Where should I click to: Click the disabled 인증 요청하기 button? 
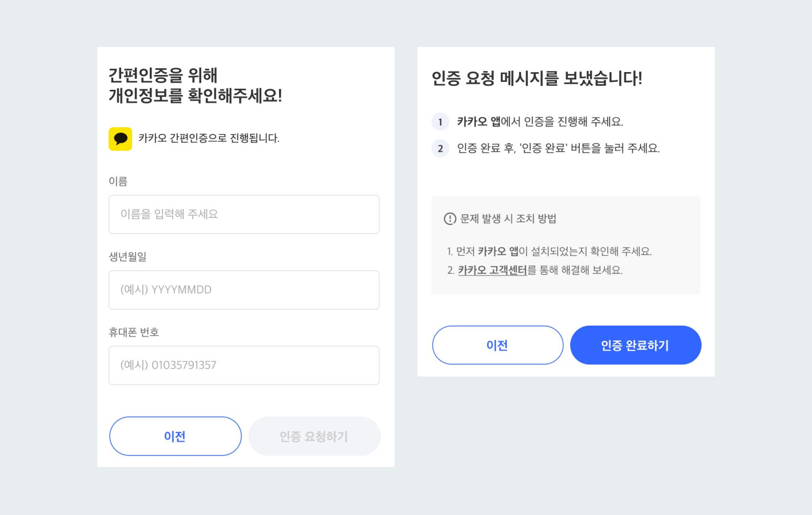[314, 436]
